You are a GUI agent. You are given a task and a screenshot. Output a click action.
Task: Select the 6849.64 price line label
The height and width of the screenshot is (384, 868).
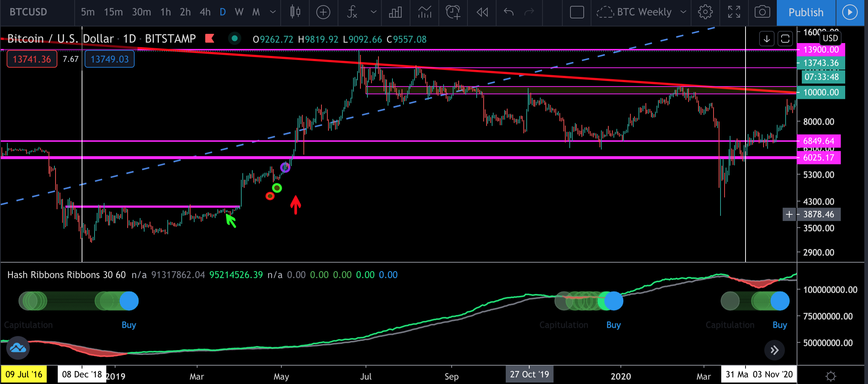819,141
